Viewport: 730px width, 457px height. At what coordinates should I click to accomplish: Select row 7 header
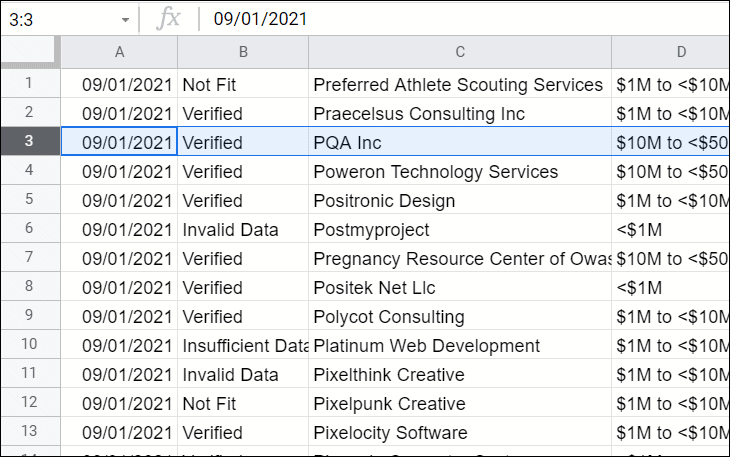(x=31, y=257)
